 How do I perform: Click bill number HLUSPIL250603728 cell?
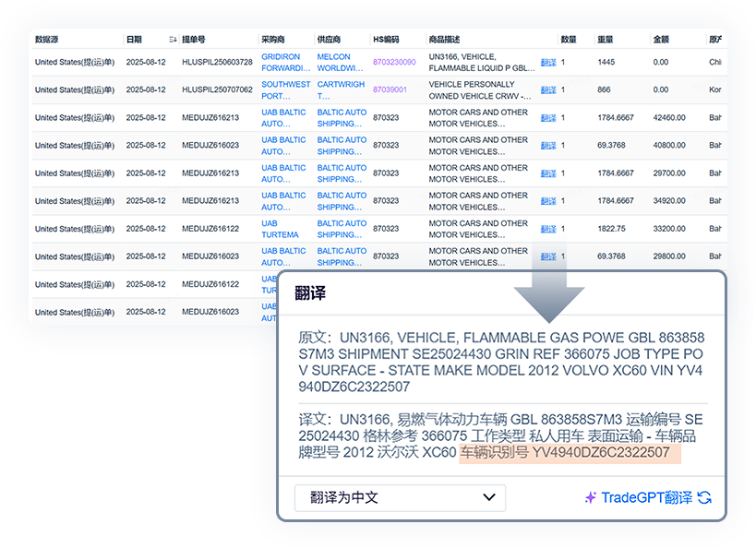coord(217,63)
